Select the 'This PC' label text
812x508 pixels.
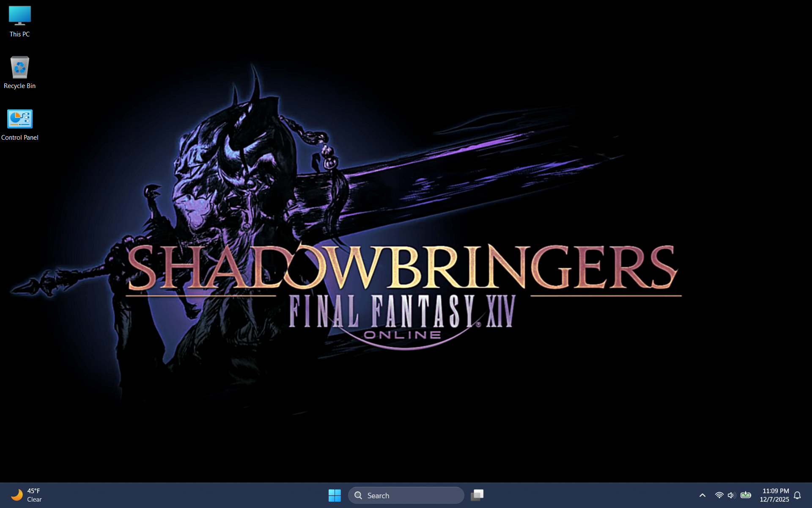point(19,34)
